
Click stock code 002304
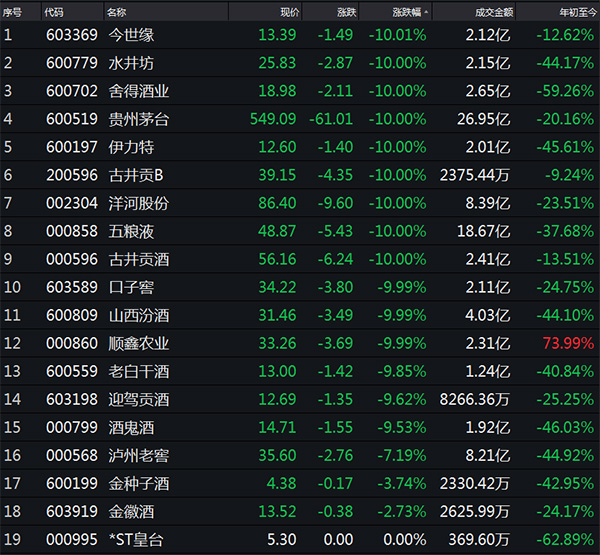pyautogui.click(x=72, y=203)
